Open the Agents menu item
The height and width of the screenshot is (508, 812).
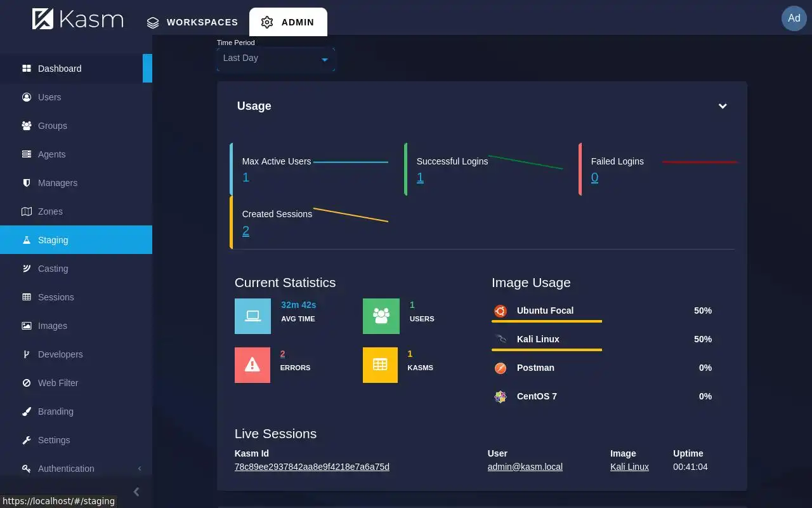point(76,154)
